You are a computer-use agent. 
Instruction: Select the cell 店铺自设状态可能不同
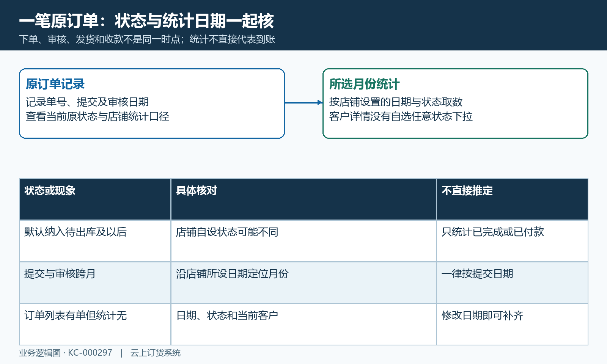(x=303, y=241)
